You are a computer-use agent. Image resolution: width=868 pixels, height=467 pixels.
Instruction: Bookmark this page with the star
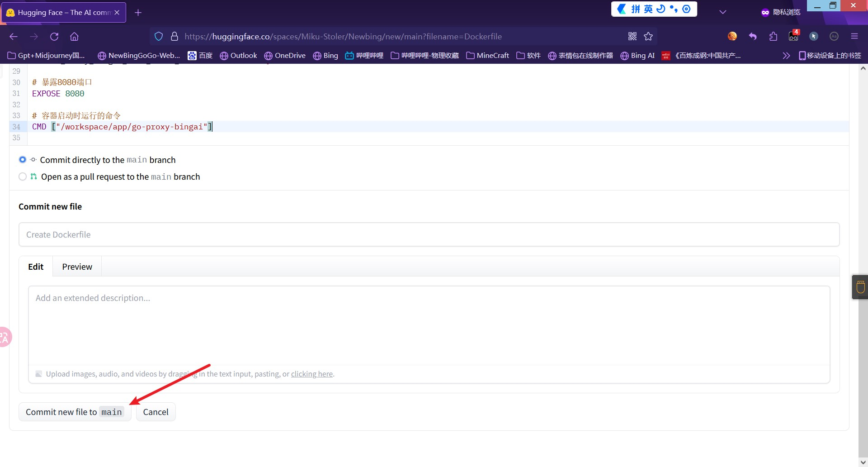click(648, 37)
